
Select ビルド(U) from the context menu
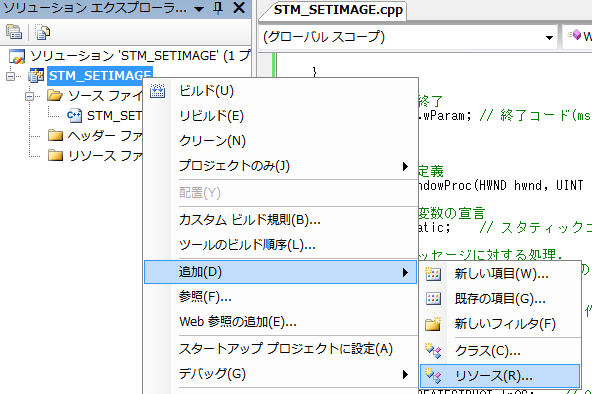[280, 91]
